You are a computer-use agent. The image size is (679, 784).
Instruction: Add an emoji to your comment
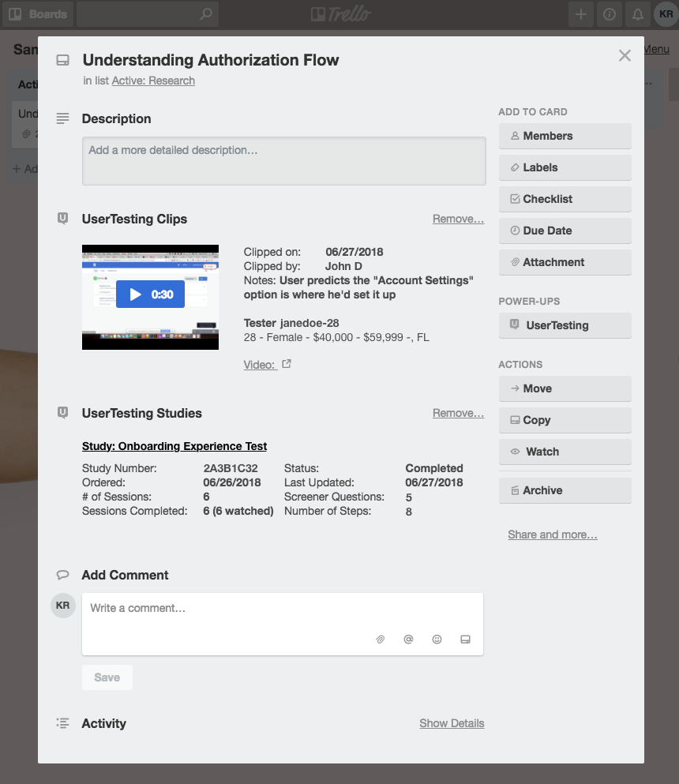pyautogui.click(x=437, y=639)
